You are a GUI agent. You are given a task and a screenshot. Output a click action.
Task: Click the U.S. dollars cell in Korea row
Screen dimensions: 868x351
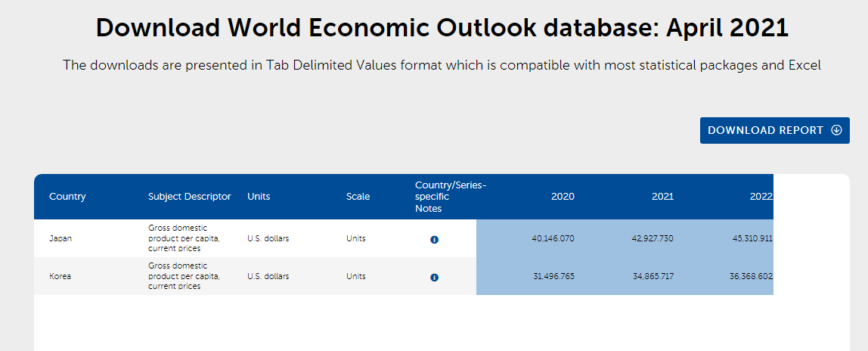268,276
